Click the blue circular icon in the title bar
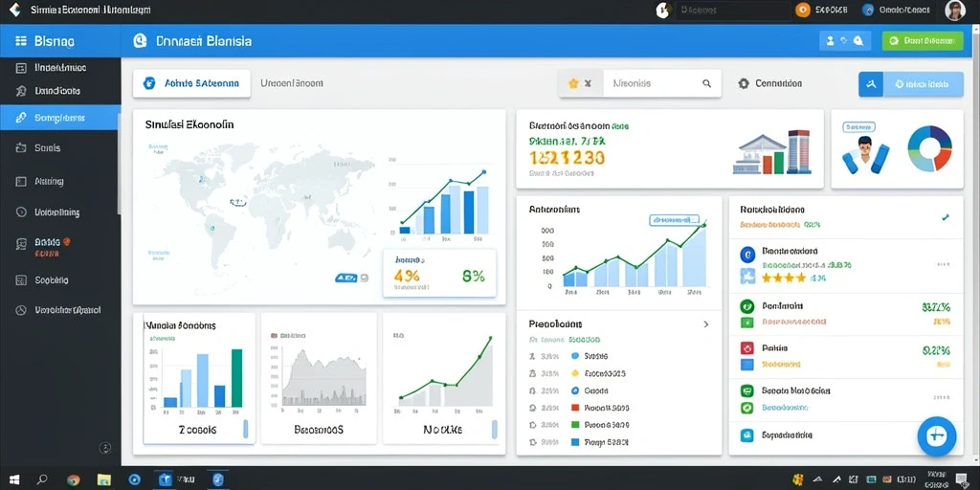Image resolution: width=980 pixels, height=490 pixels. (x=867, y=10)
